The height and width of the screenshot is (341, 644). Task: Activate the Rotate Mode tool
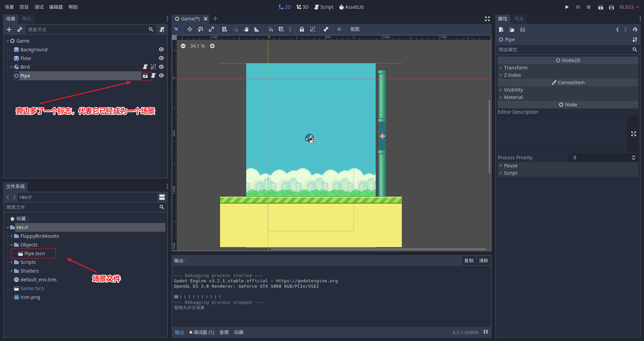[x=201, y=29]
